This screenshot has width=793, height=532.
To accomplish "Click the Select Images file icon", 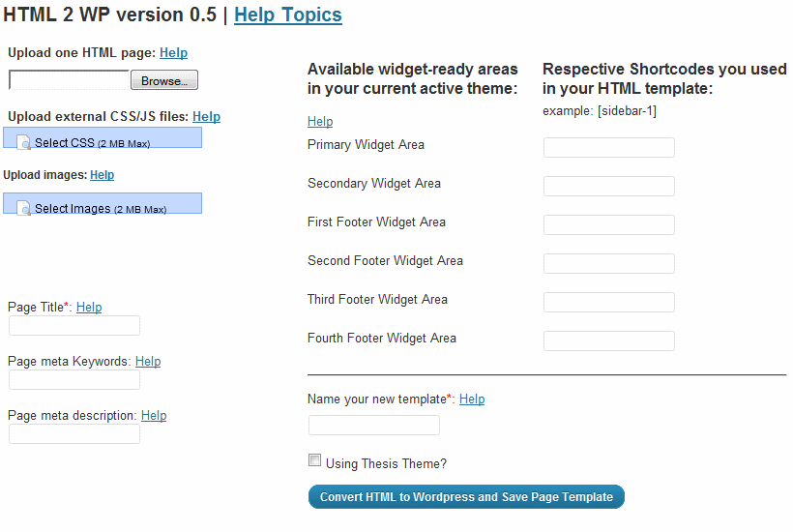I will [x=24, y=209].
